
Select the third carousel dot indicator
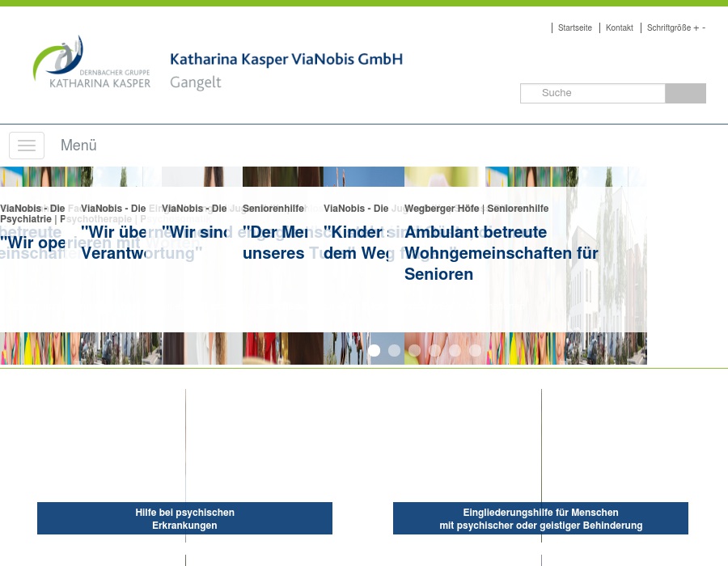[414, 350]
